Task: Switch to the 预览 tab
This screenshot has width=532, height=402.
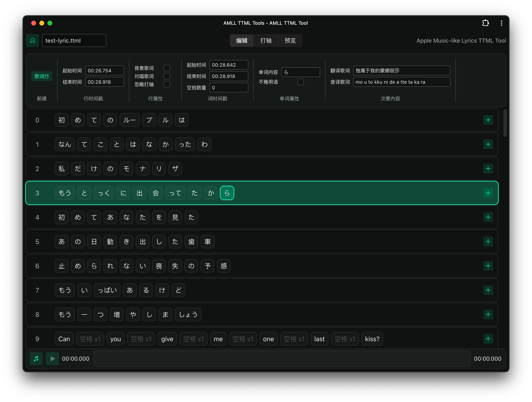Action: 290,41
